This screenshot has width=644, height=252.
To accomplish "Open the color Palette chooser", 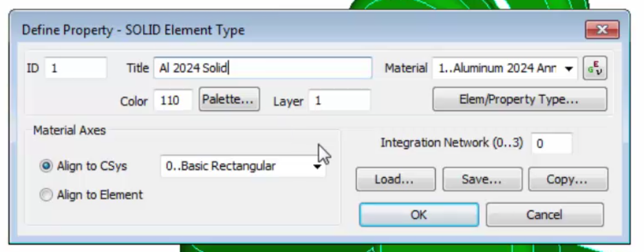I will (x=229, y=100).
